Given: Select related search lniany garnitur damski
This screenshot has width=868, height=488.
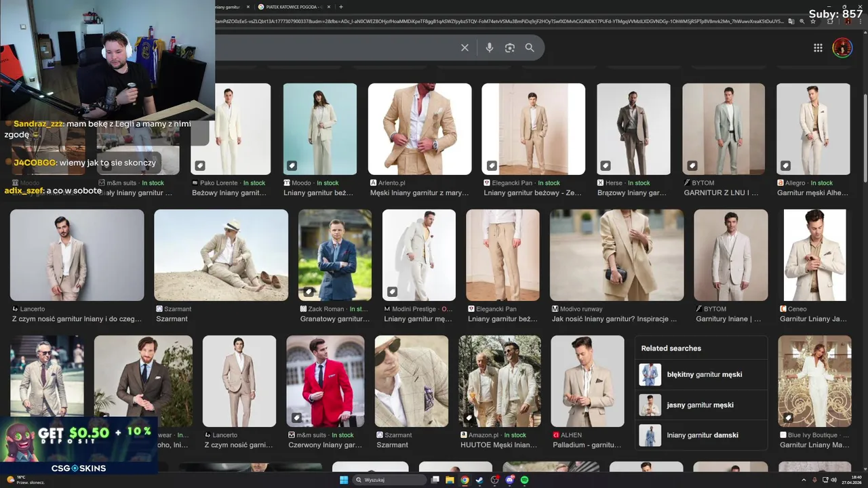Looking at the screenshot, I should [701, 435].
